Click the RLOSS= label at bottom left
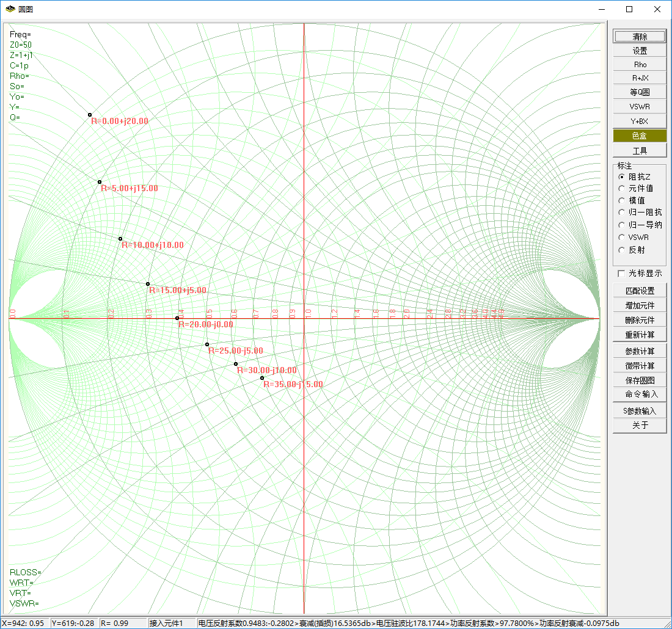The image size is (672, 629). [25, 572]
